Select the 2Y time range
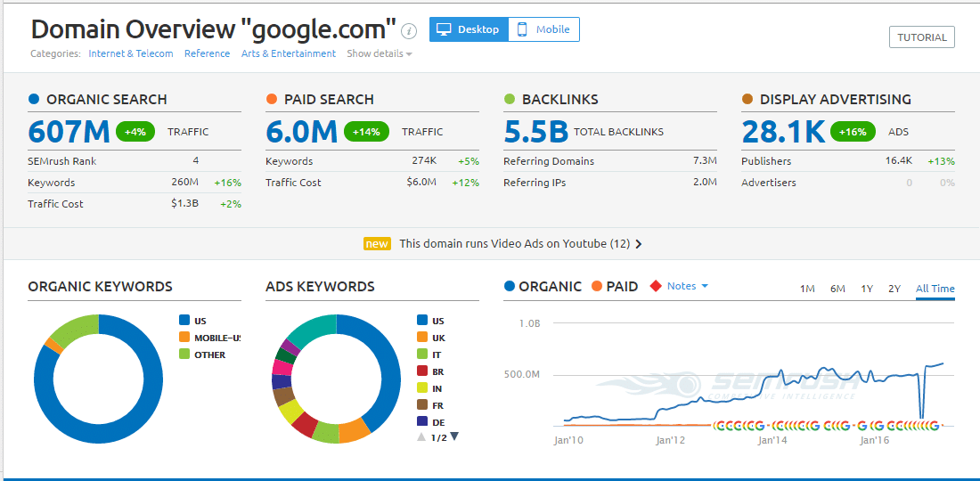This screenshot has height=481, width=980. [894, 289]
